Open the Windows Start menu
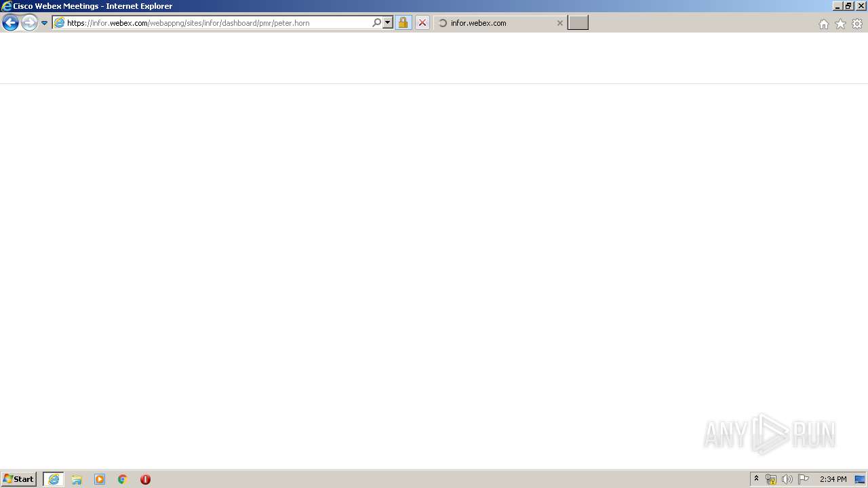The height and width of the screenshot is (488, 868). [19, 479]
